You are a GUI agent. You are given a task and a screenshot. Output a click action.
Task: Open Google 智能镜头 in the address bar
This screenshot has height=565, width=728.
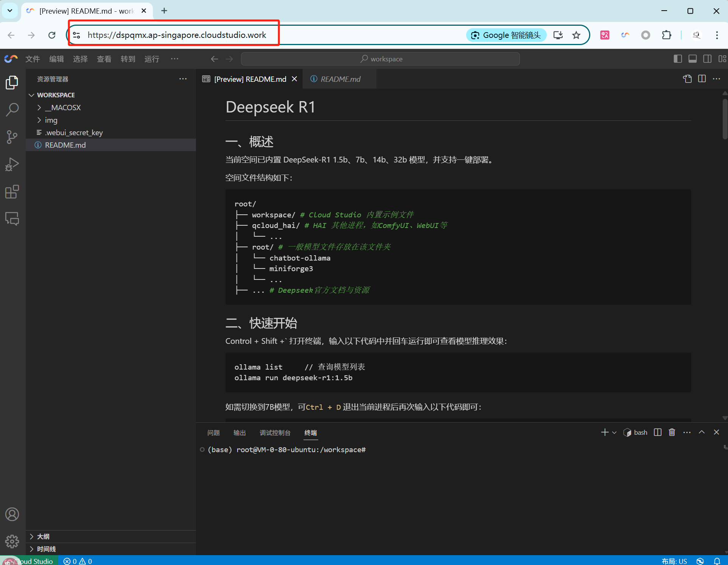(x=506, y=35)
